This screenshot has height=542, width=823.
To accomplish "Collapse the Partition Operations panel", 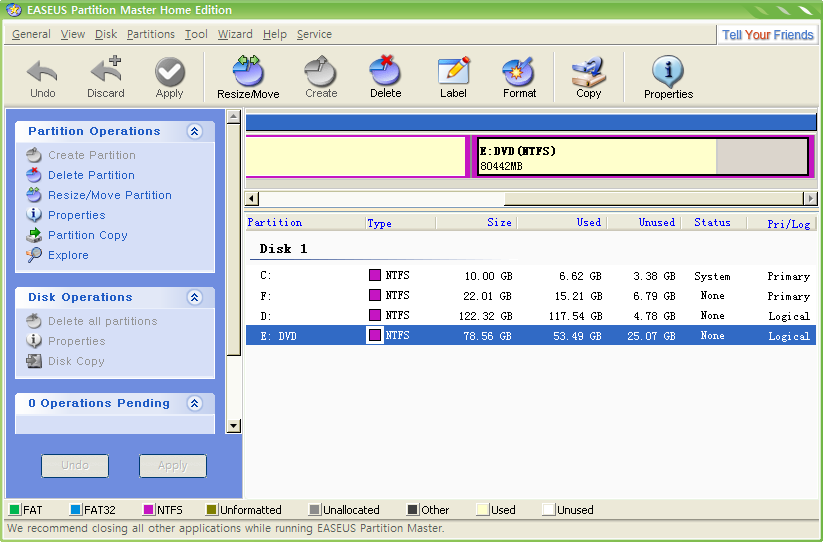I will [195, 131].
